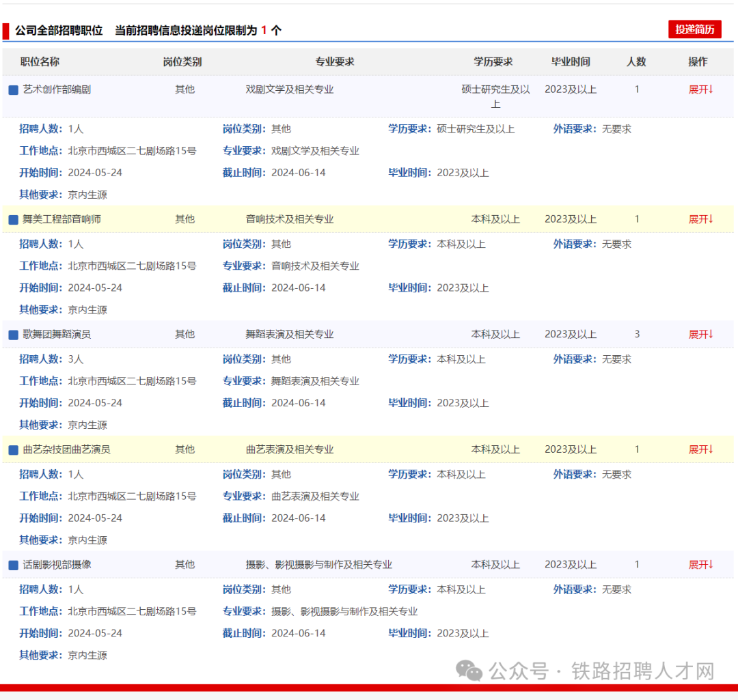Screen dimensions: 738x700
Task: Check the blue box beside 话剧影视部摄像
Action: click(x=14, y=565)
